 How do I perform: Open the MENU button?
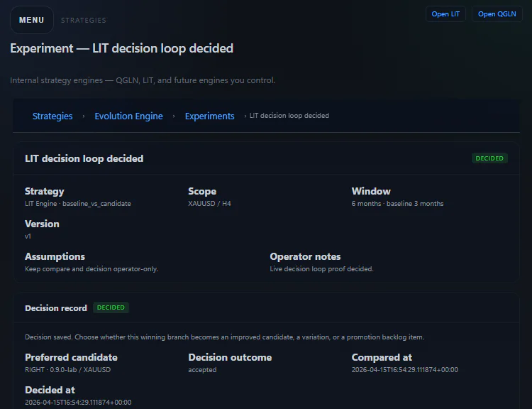click(31, 20)
